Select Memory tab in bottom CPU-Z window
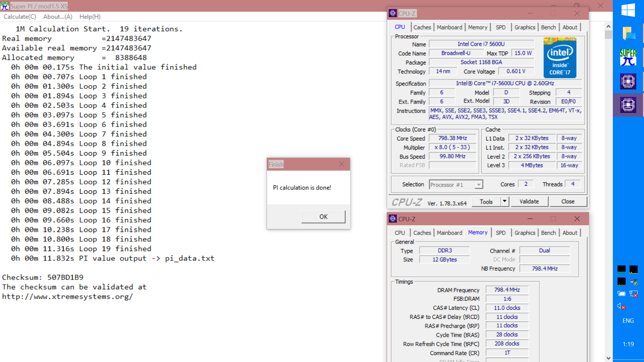This screenshot has height=362, width=644. [x=478, y=232]
